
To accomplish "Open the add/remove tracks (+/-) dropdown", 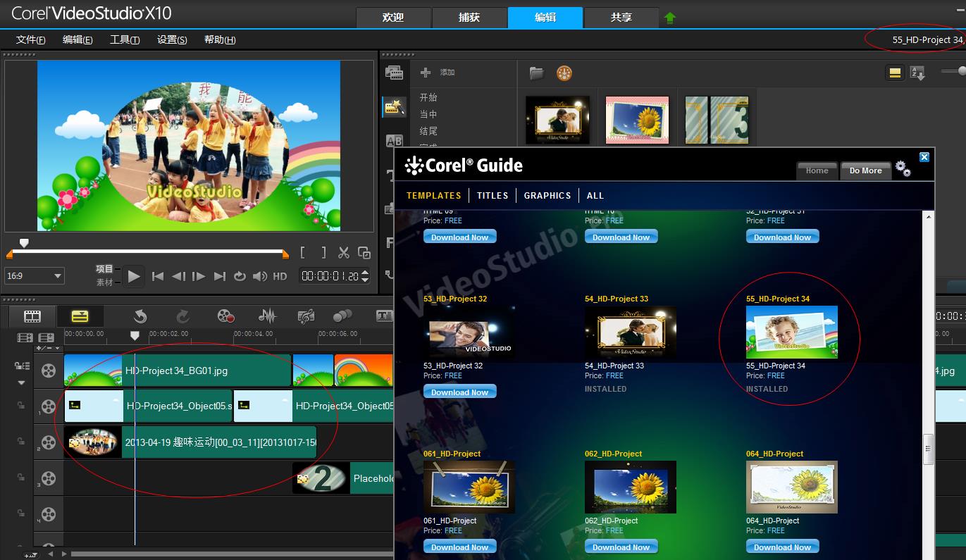I will pos(48,348).
